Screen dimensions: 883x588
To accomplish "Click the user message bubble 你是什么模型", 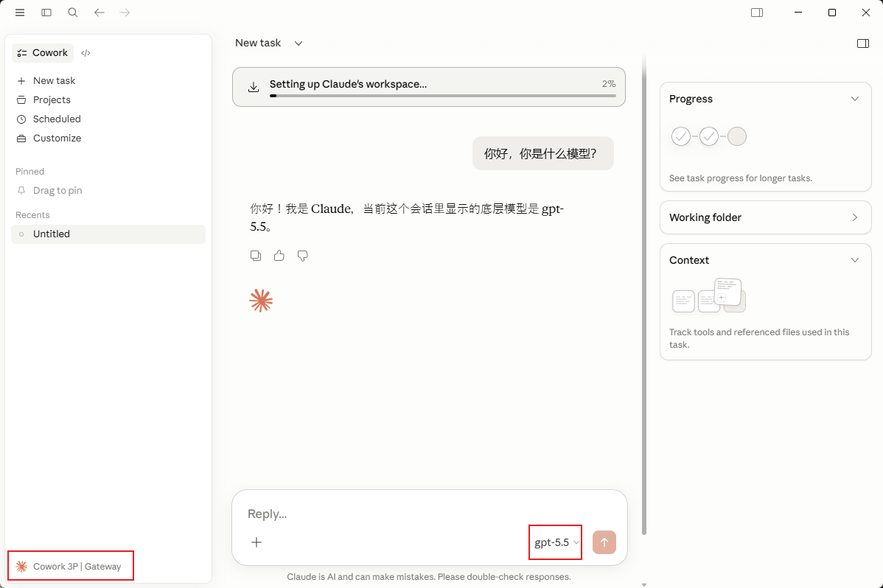I will pyautogui.click(x=543, y=153).
